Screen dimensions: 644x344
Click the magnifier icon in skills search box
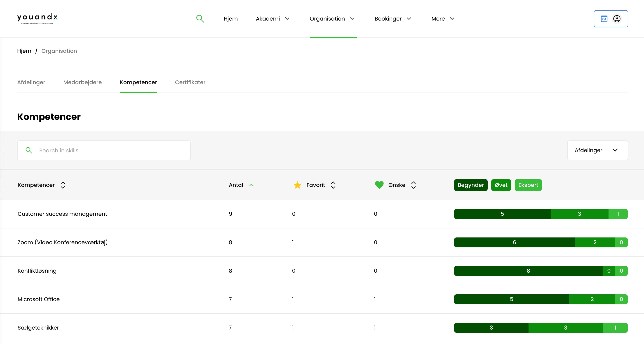tap(29, 150)
